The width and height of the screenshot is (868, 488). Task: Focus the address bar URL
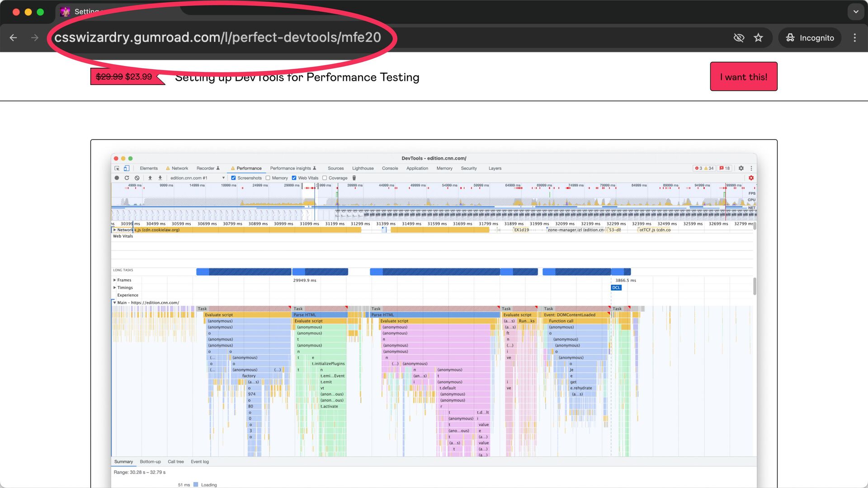point(218,38)
